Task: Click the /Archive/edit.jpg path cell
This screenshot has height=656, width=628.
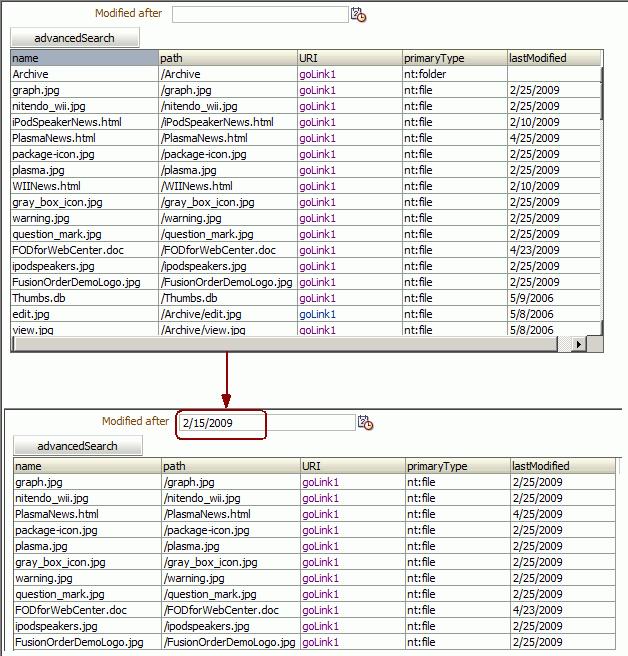Action: click(228, 314)
